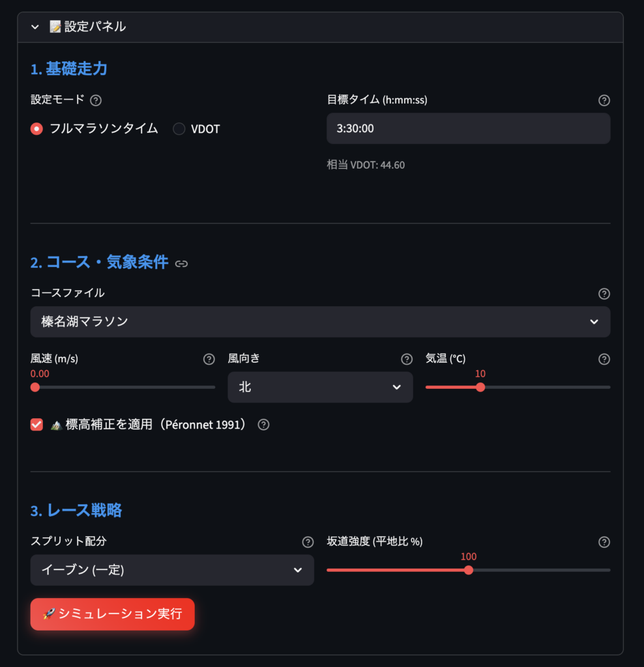Uncheck the 標高補正を適用 checkbox
This screenshot has width=644, height=667.
pos(37,424)
